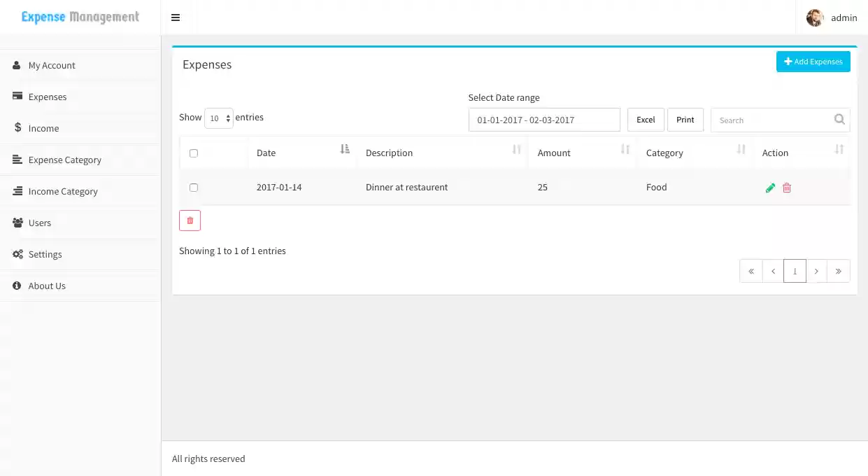Click the Date column sort arrows
Image resolution: width=868 pixels, height=476 pixels.
[x=343, y=149]
